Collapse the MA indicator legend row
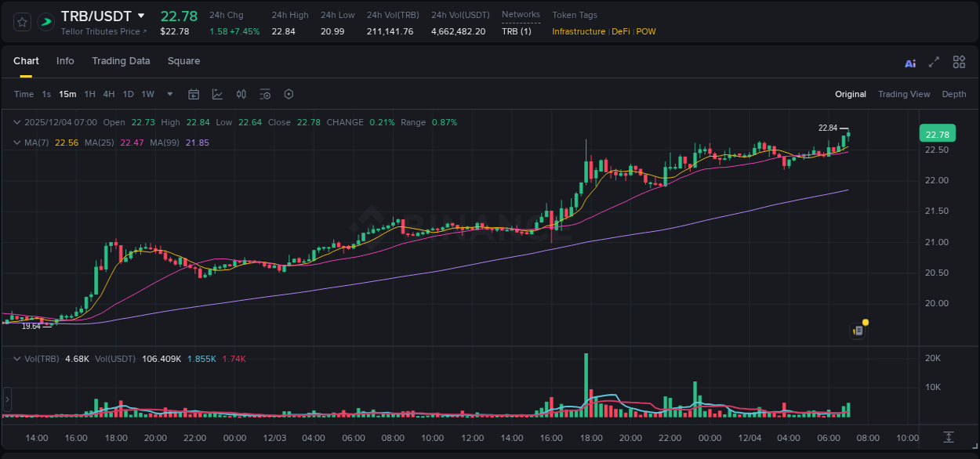This screenshot has height=459, width=980. 17,143
